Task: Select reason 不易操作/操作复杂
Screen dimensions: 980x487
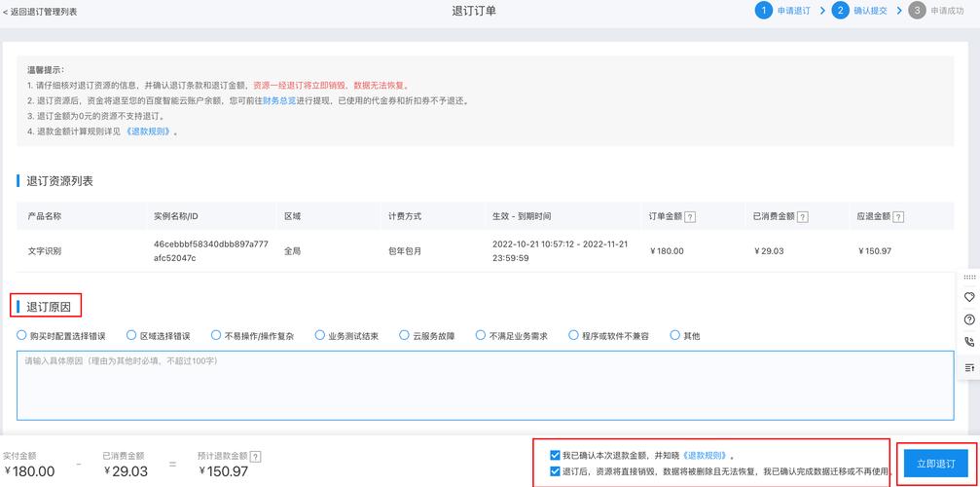Action: tap(216, 335)
